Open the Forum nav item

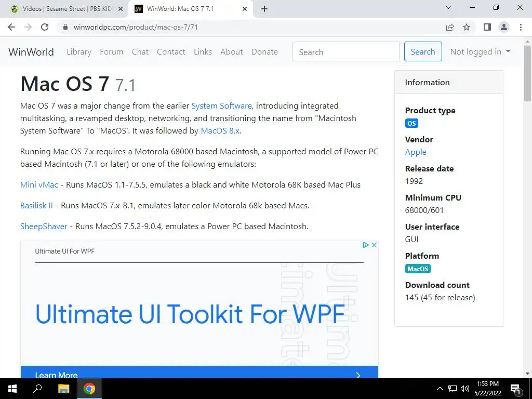(111, 51)
